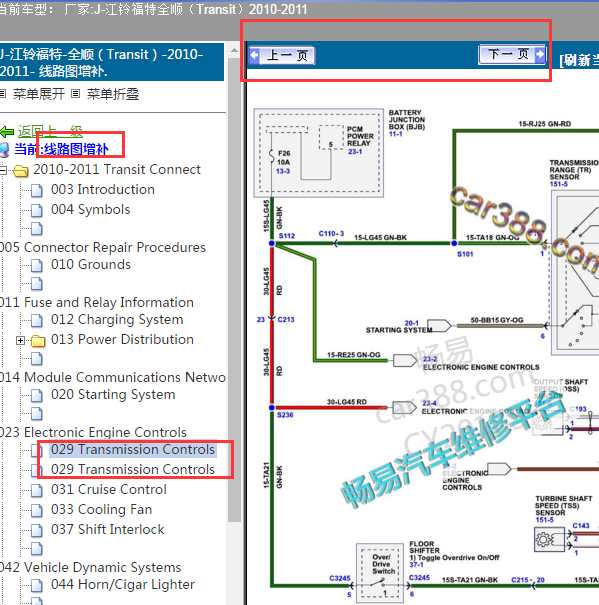Screen dimensions: 599x605
Task: Click the J-江铃福特-全顺 panel header
Action: click(x=111, y=62)
